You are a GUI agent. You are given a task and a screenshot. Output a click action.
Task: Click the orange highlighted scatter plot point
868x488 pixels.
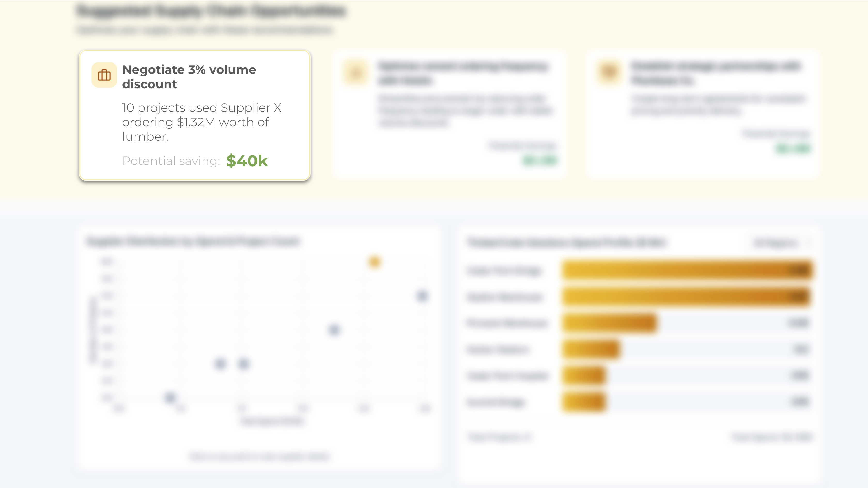click(374, 262)
